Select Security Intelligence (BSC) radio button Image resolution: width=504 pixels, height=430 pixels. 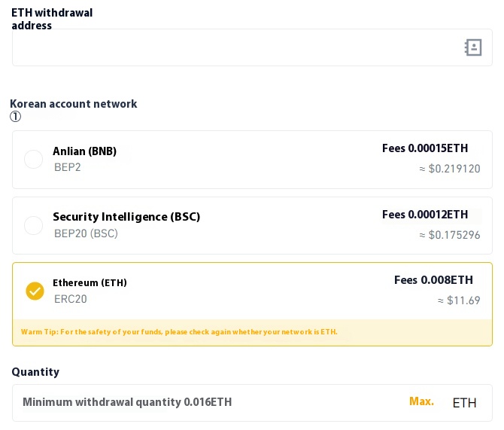[x=33, y=225]
